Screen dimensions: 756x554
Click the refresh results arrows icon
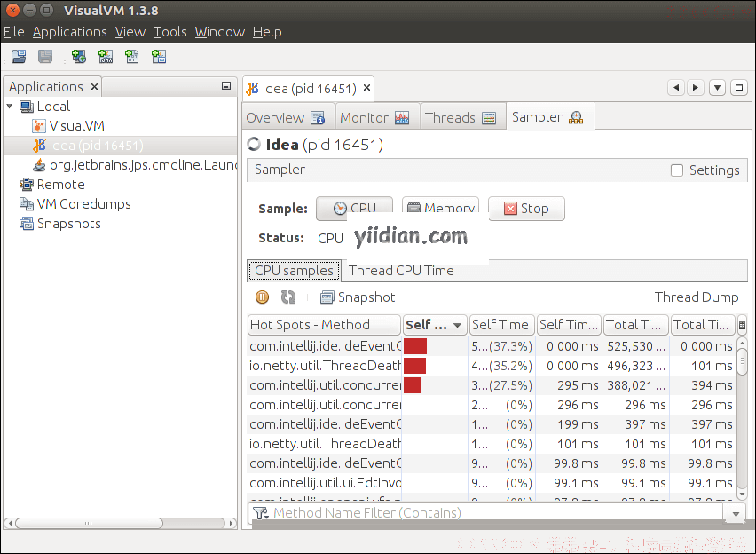(x=288, y=297)
